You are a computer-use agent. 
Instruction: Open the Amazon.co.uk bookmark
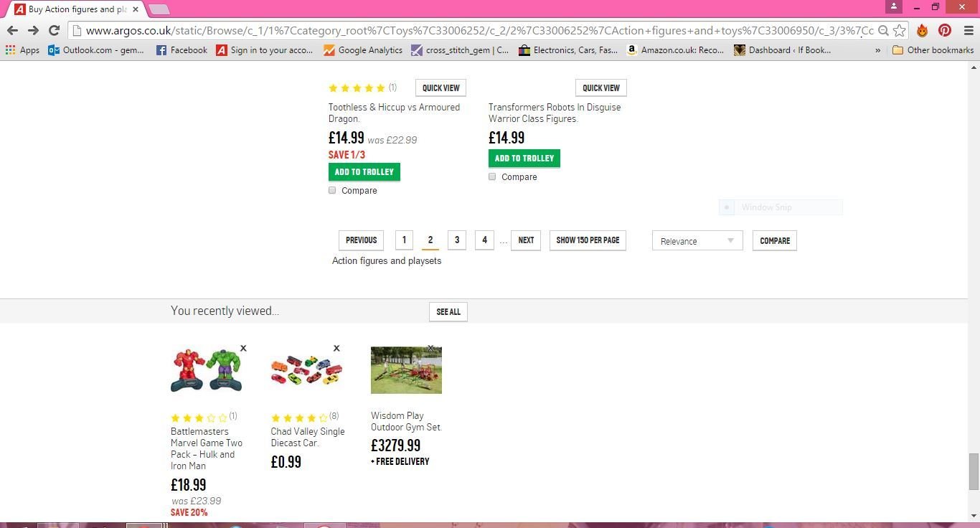point(675,50)
